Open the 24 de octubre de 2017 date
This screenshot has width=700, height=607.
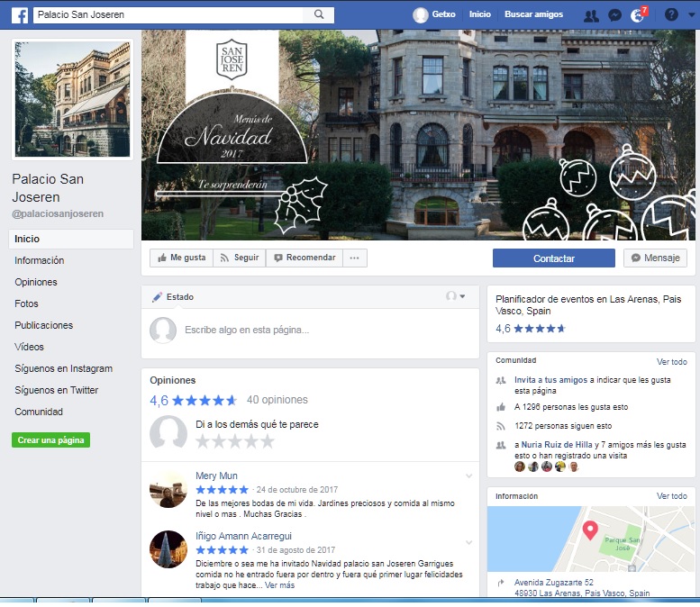[297, 490]
